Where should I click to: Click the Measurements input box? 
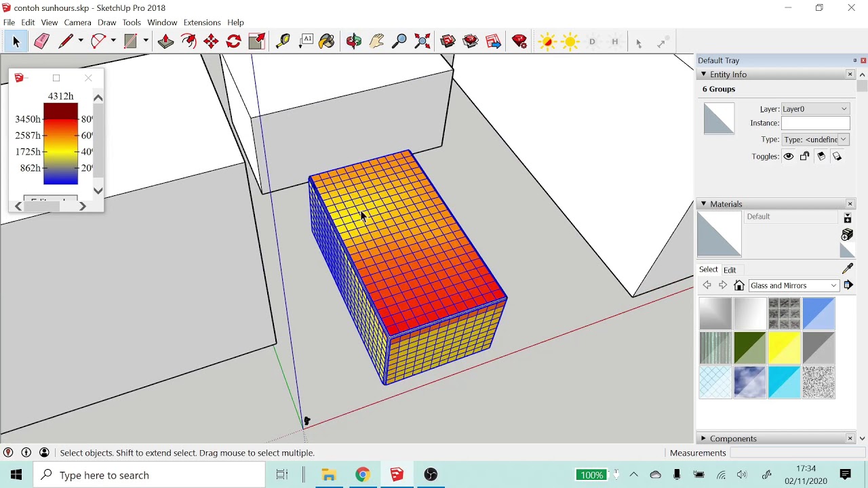coord(797,453)
